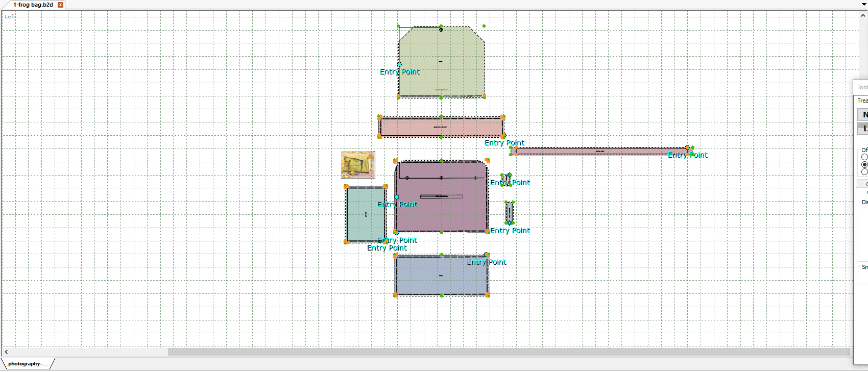Click the crosshair marker atop green flap
Image resolution: width=868 pixels, height=372 pixels.
[x=441, y=30]
